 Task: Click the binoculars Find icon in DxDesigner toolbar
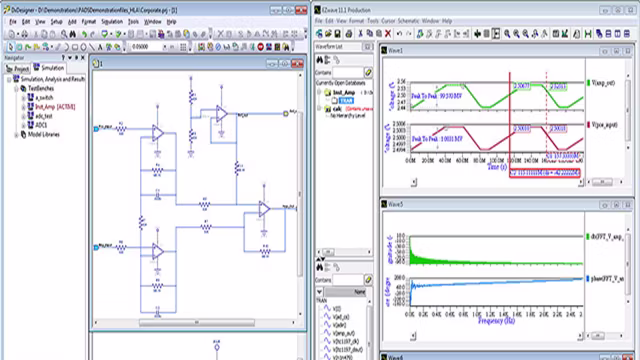point(73,34)
